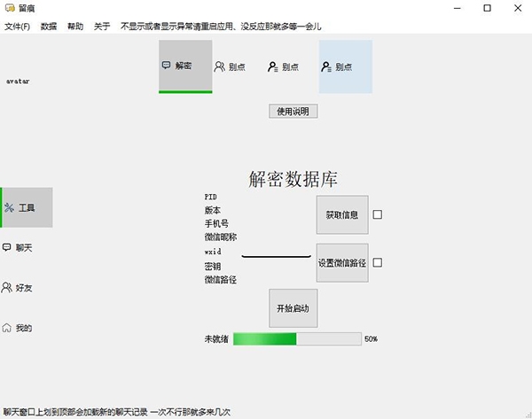Viewport: 532px width, 419px height.
Task: Open the 解密 tab
Action: coord(185,66)
